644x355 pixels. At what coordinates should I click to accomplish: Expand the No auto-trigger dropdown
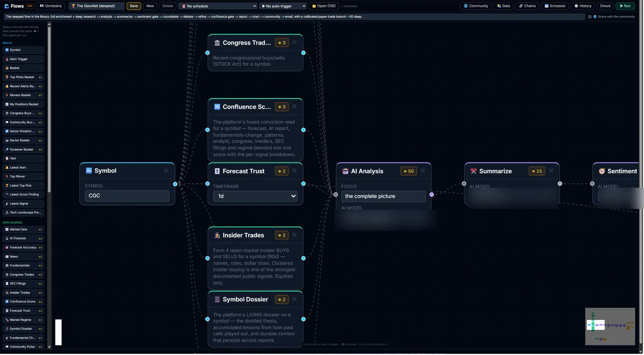click(283, 6)
